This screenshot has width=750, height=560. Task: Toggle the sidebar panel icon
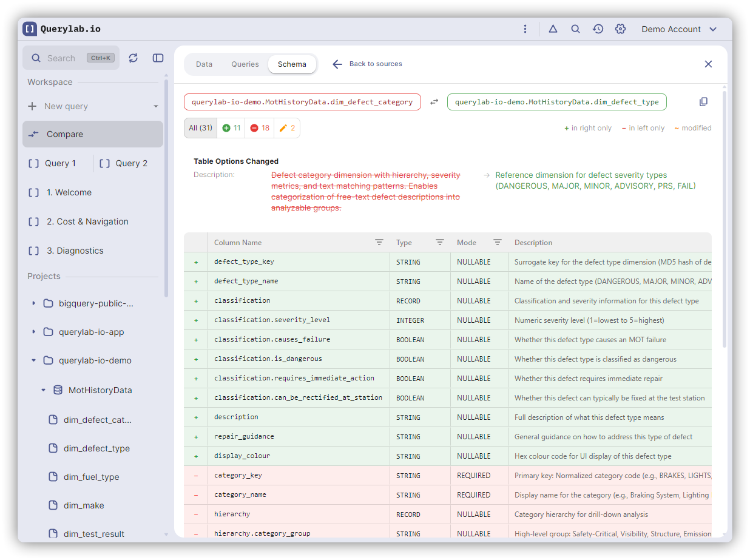158,58
